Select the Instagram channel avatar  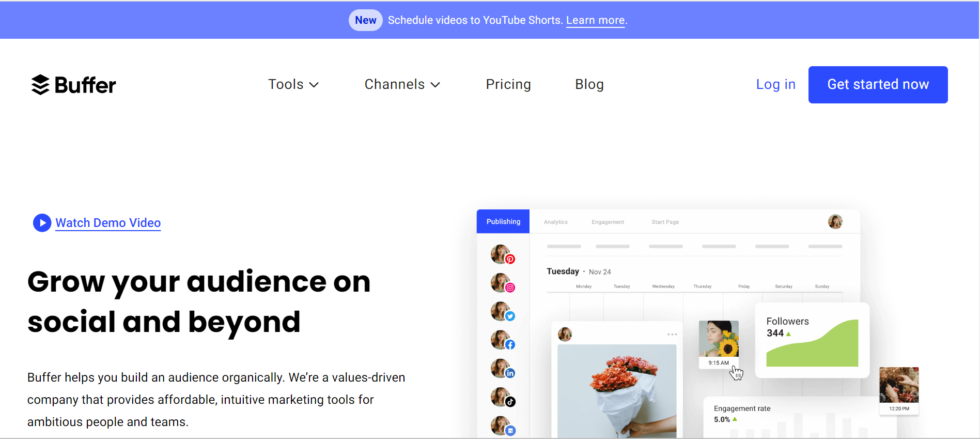point(502,283)
